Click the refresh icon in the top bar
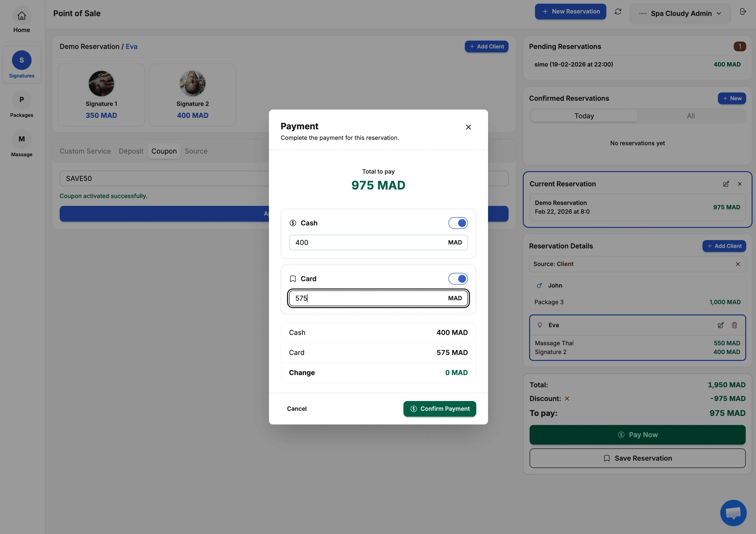The image size is (756, 534). pos(618,11)
